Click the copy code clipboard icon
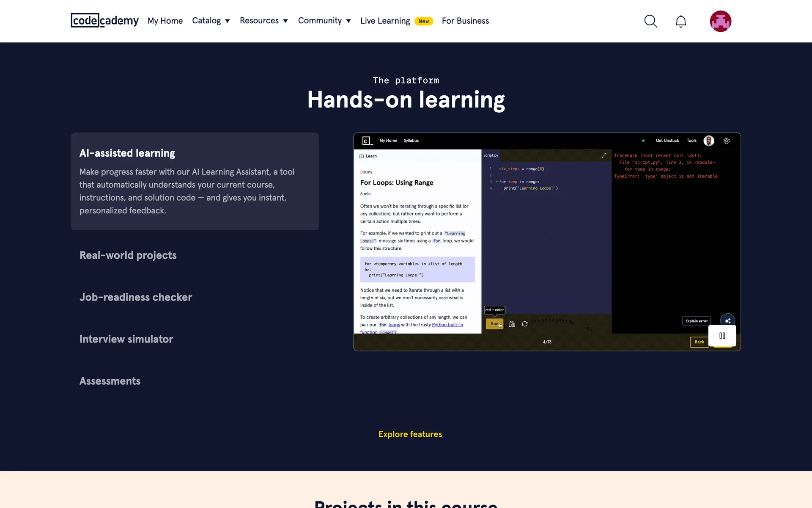This screenshot has height=508, width=812. [x=512, y=324]
